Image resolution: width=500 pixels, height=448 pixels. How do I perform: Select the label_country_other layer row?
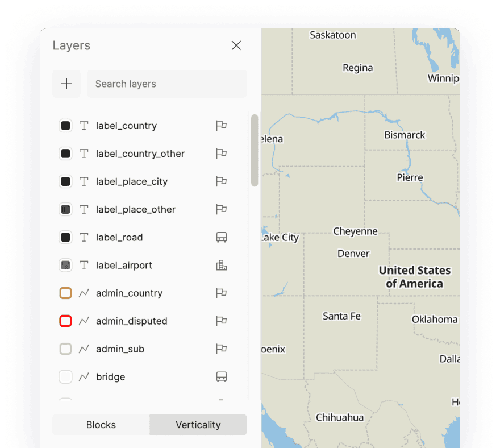(x=140, y=154)
